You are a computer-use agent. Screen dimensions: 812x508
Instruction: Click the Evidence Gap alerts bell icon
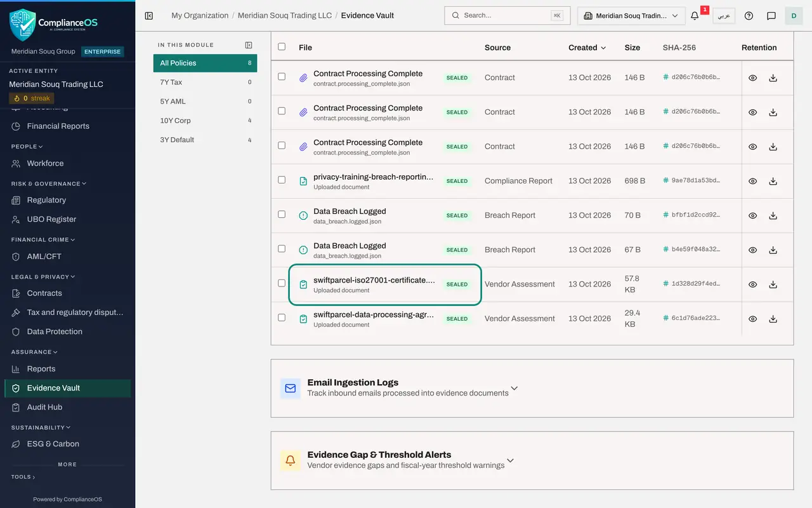click(x=291, y=460)
